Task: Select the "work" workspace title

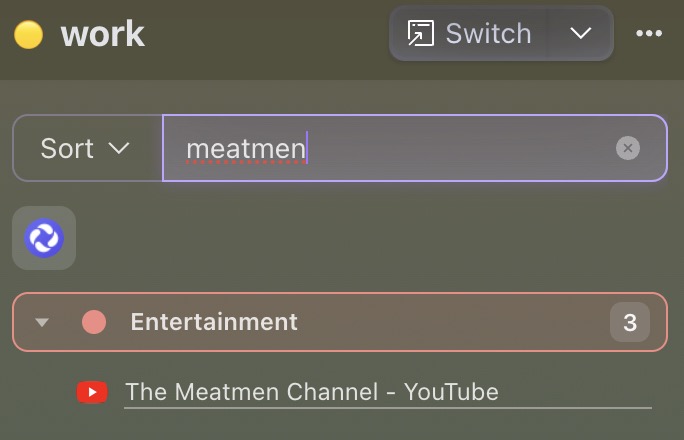Action: click(102, 35)
